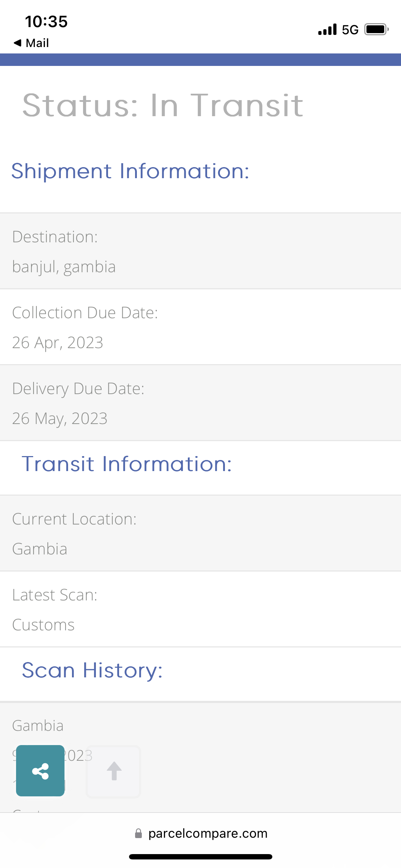Viewport: 401px width, 868px height.
Task: Select the 26 Apr, 2023 collection date
Action: click(x=58, y=343)
